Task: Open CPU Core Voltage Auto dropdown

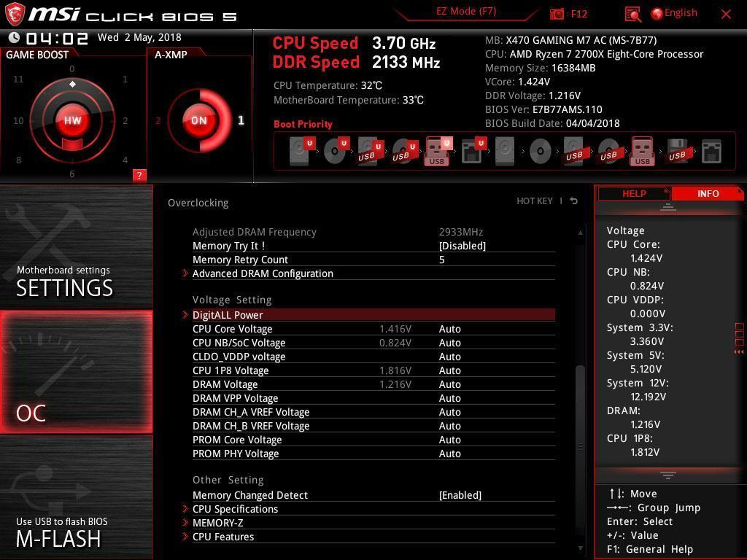Action: 449,329
